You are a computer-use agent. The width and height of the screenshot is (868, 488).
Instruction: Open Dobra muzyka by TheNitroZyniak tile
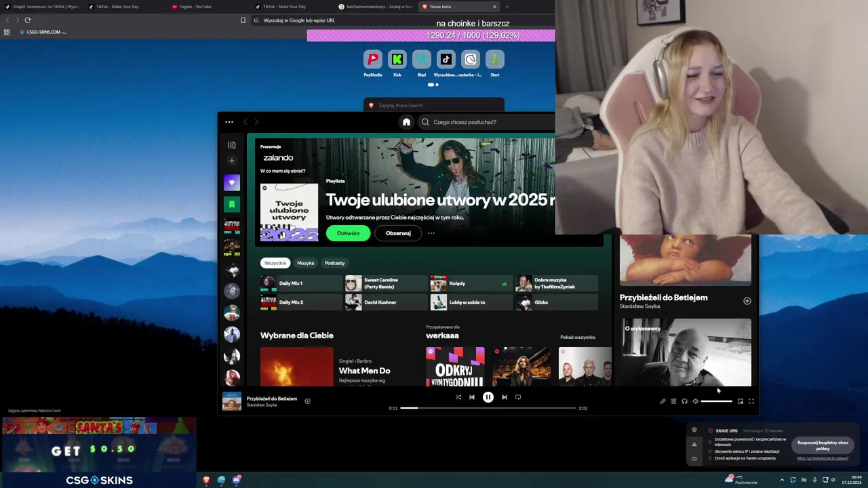pyautogui.click(x=557, y=283)
